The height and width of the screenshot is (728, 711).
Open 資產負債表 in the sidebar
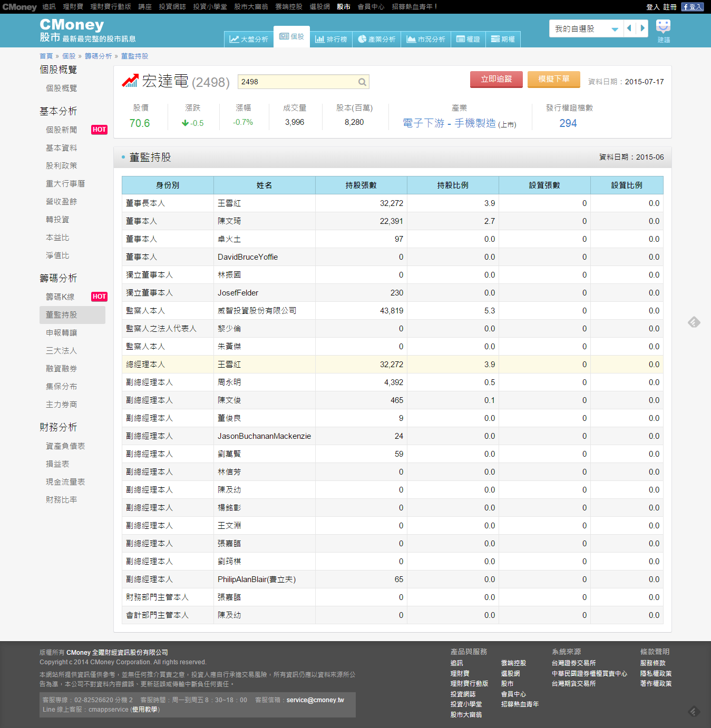(x=65, y=446)
